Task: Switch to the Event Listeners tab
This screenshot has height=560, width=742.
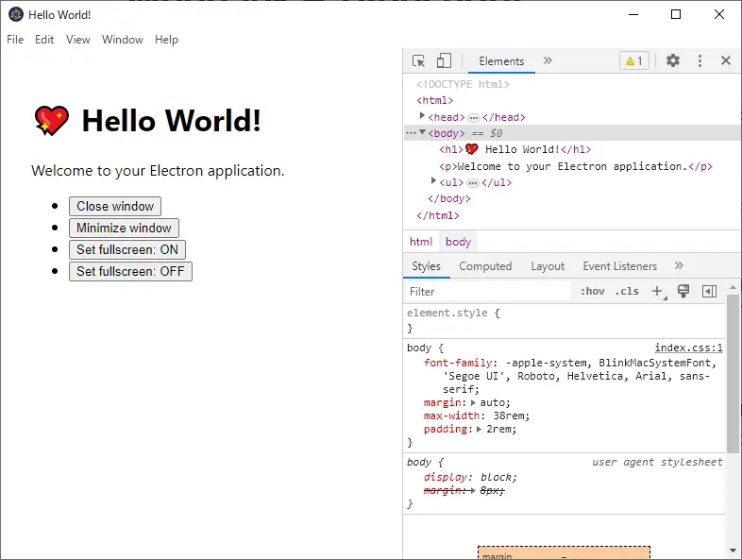Action: pyautogui.click(x=620, y=266)
